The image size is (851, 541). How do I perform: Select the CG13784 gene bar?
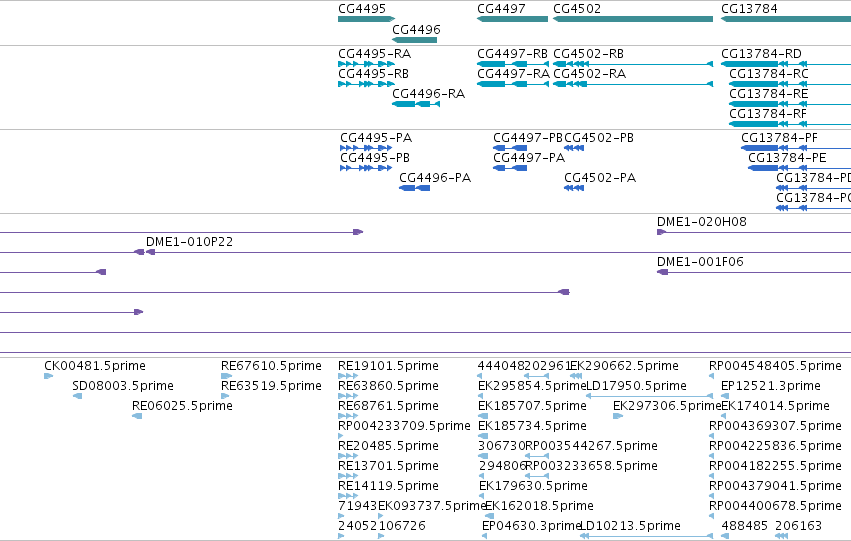pos(786,19)
